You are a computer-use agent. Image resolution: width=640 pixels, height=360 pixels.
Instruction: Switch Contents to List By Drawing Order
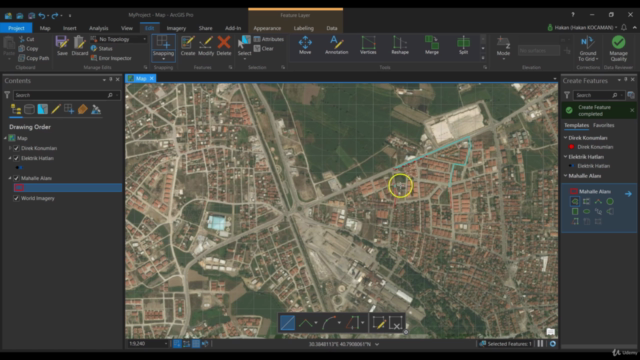tap(16, 109)
